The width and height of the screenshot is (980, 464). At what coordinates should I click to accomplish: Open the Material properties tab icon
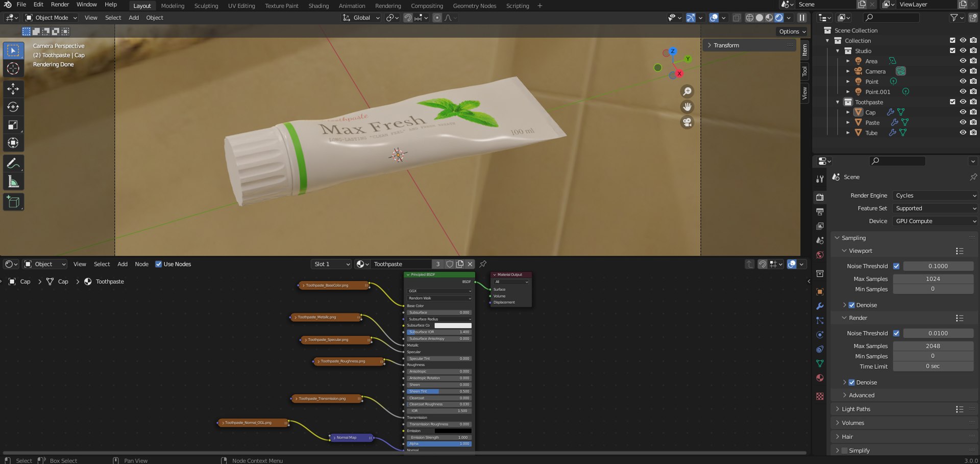click(820, 378)
